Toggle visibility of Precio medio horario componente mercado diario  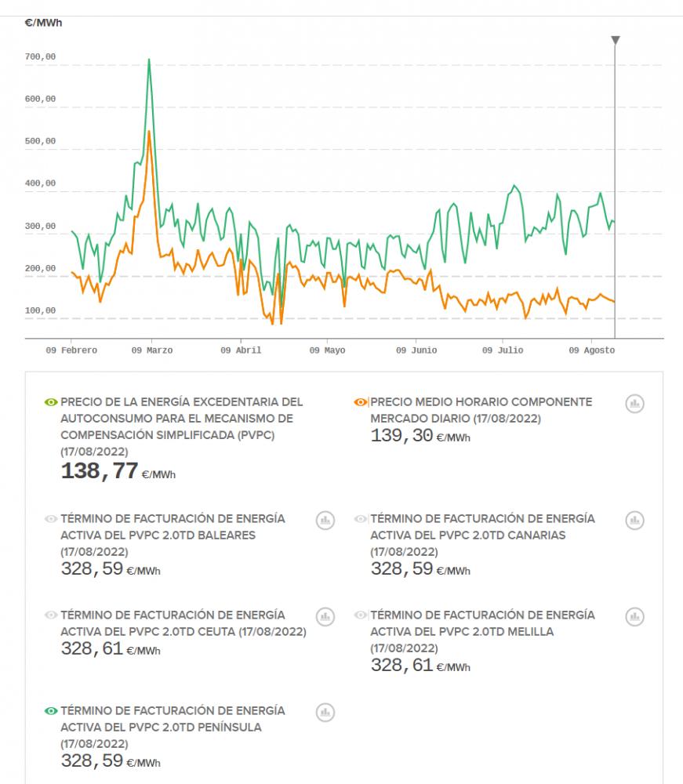pyautogui.click(x=361, y=402)
